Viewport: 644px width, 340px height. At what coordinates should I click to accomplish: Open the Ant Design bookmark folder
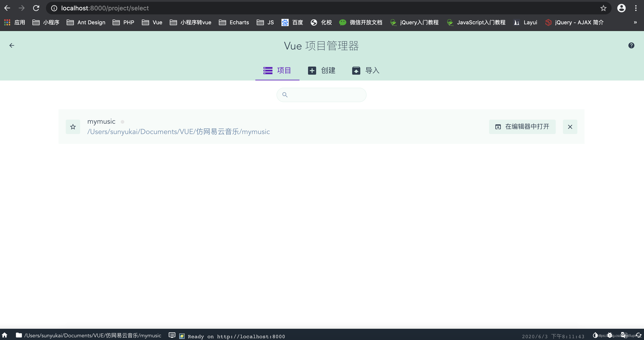[x=86, y=22]
